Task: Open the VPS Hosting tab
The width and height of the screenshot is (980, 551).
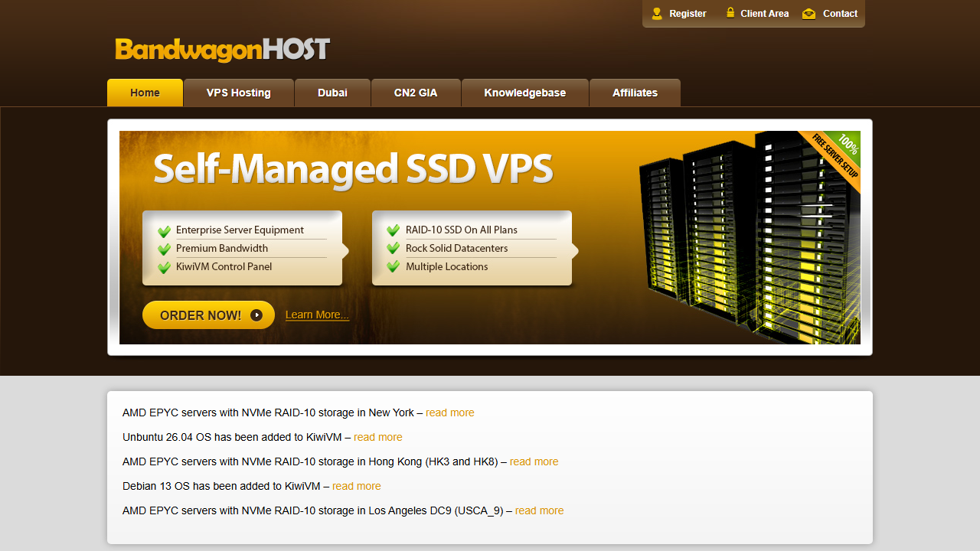Action: [239, 93]
